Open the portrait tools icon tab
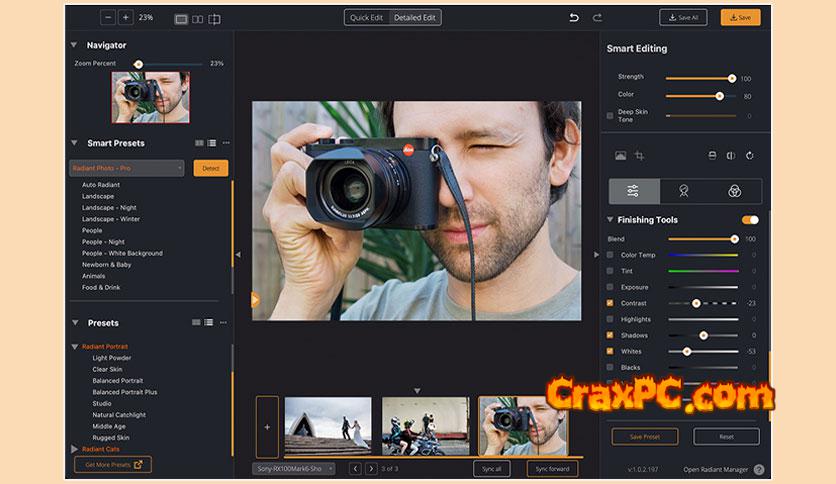Screen dimensions: 836x484 (684, 191)
